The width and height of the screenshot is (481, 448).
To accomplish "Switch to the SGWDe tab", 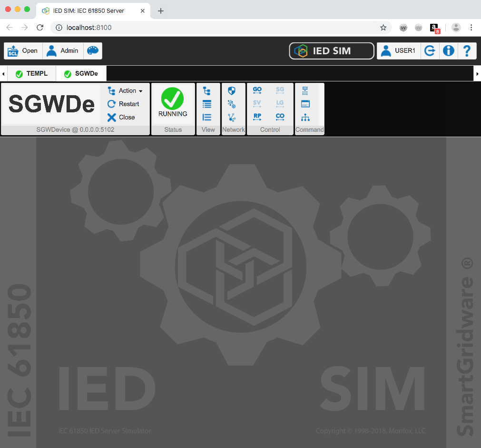I will [81, 74].
